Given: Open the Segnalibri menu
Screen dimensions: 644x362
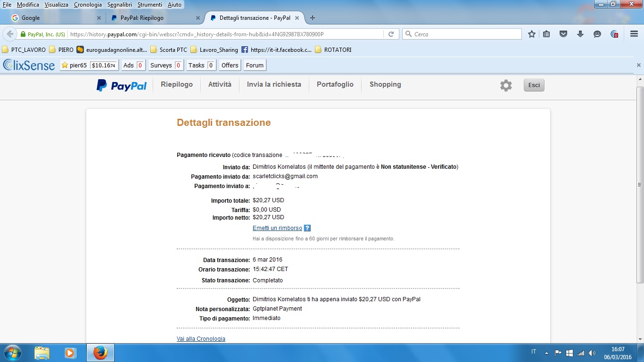Looking at the screenshot, I should [x=120, y=4].
